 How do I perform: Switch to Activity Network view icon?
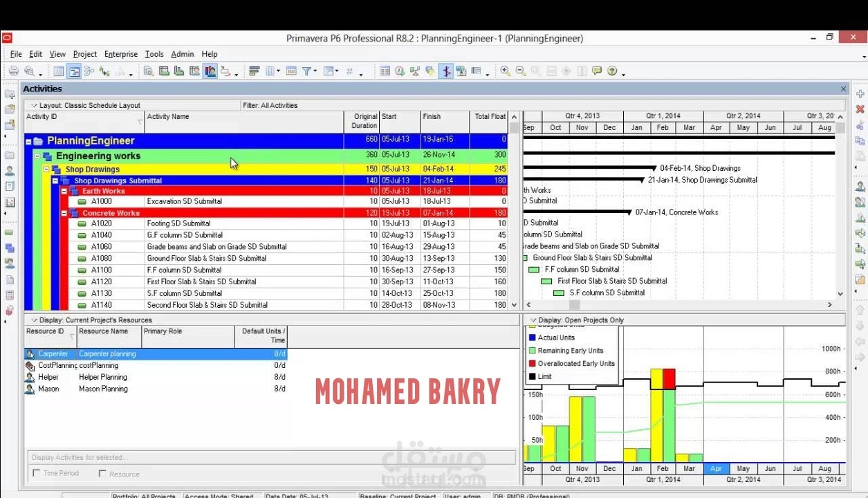coord(89,71)
